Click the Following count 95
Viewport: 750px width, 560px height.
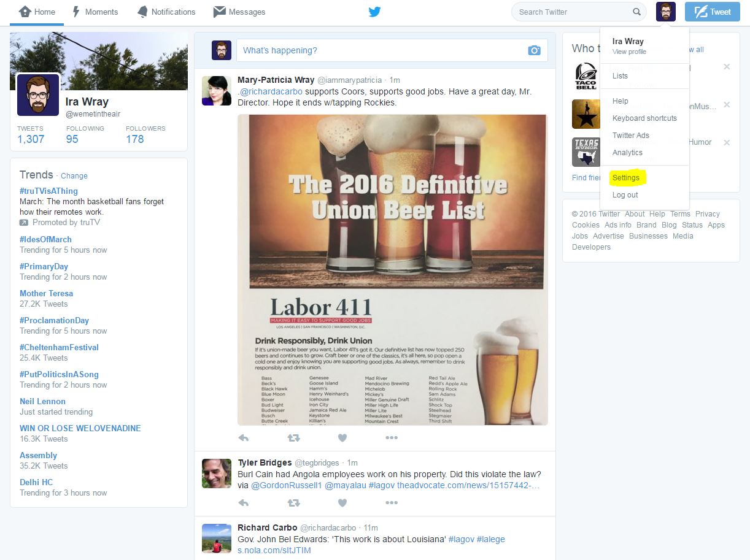click(72, 139)
